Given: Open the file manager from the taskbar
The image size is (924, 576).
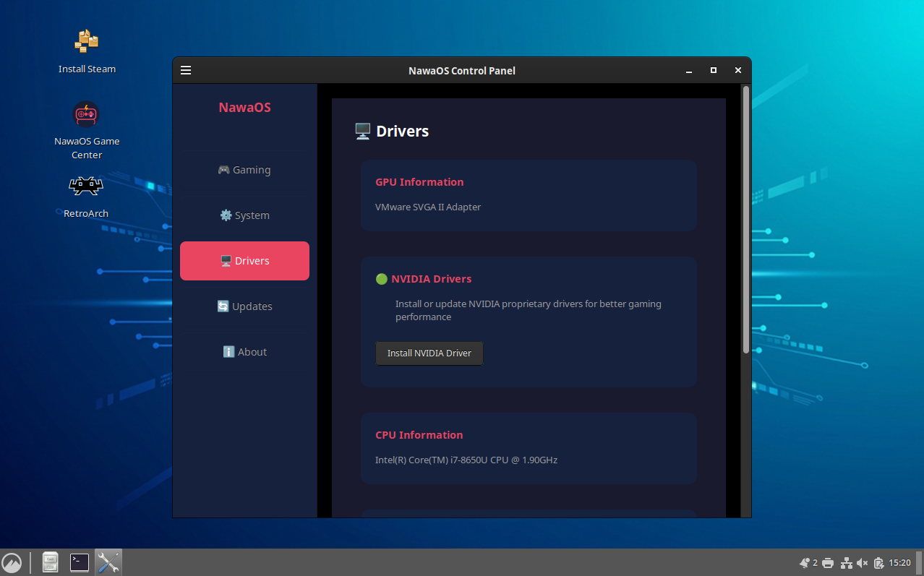Looking at the screenshot, I should (x=50, y=562).
